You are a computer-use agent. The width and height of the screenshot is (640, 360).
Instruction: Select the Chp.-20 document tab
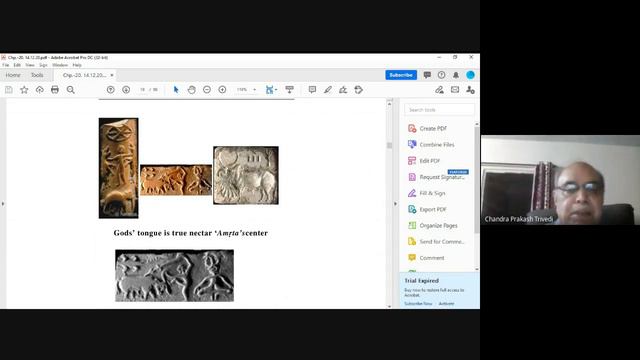point(84,75)
